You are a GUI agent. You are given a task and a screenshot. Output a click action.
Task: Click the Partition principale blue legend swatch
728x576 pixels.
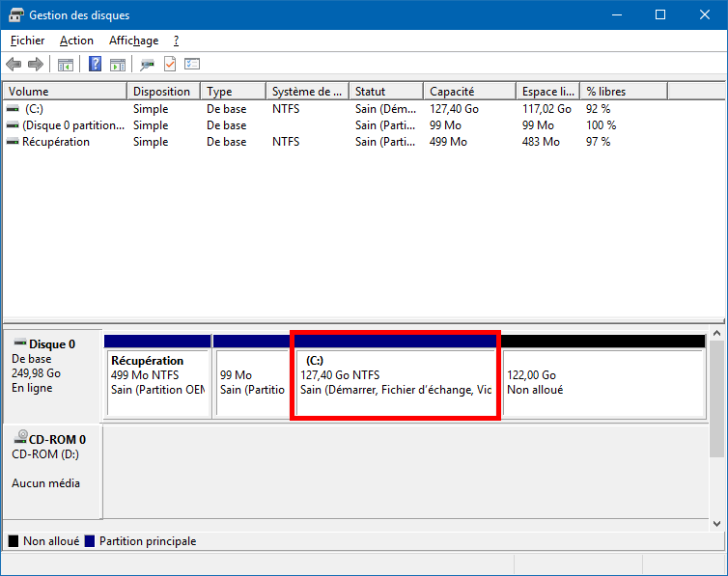click(90, 541)
